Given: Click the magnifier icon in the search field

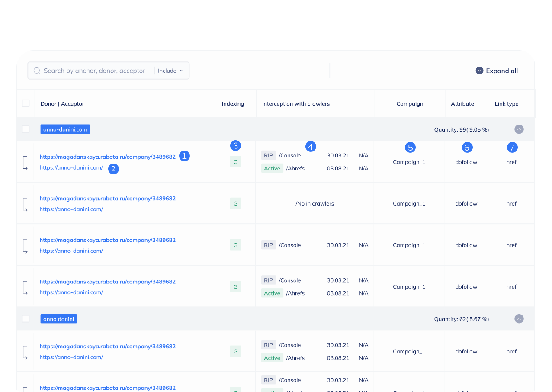Looking at the screenshot, I should pyautogui.click(x=37, y=71).
